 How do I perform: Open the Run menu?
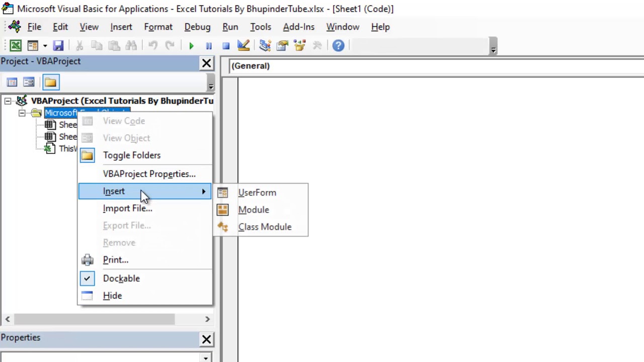coord(230,27)
